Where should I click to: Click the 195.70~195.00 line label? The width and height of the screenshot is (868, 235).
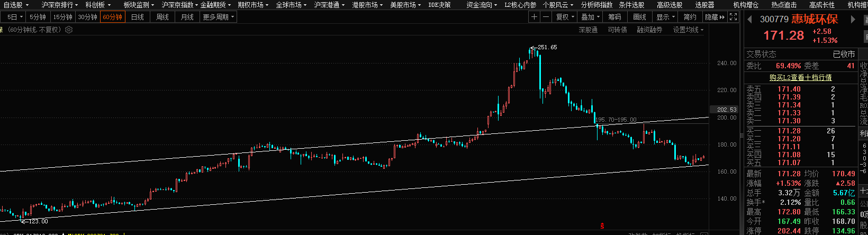click(x=616, y=120)
